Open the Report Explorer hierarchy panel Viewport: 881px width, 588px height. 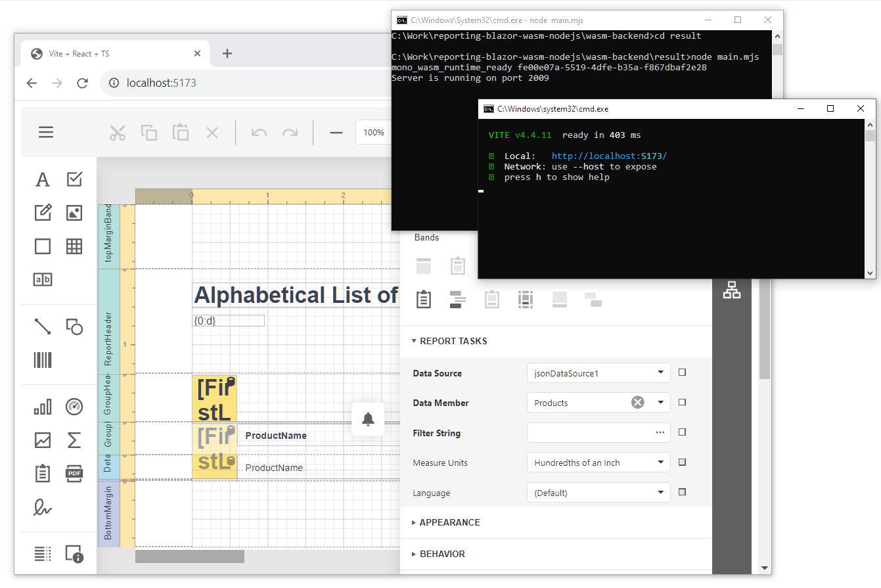(731, 290)
